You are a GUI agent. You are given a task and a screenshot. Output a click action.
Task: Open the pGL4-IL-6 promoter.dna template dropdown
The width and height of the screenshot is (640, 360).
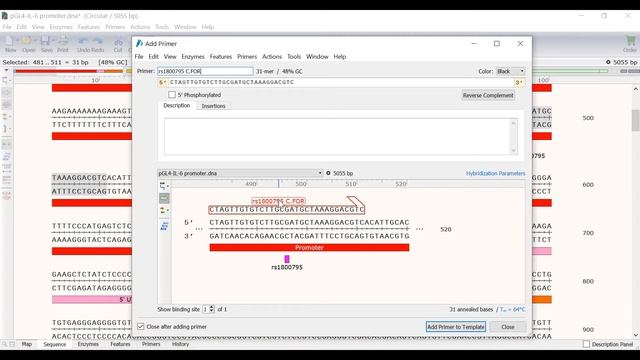click(x=240, y=173)
